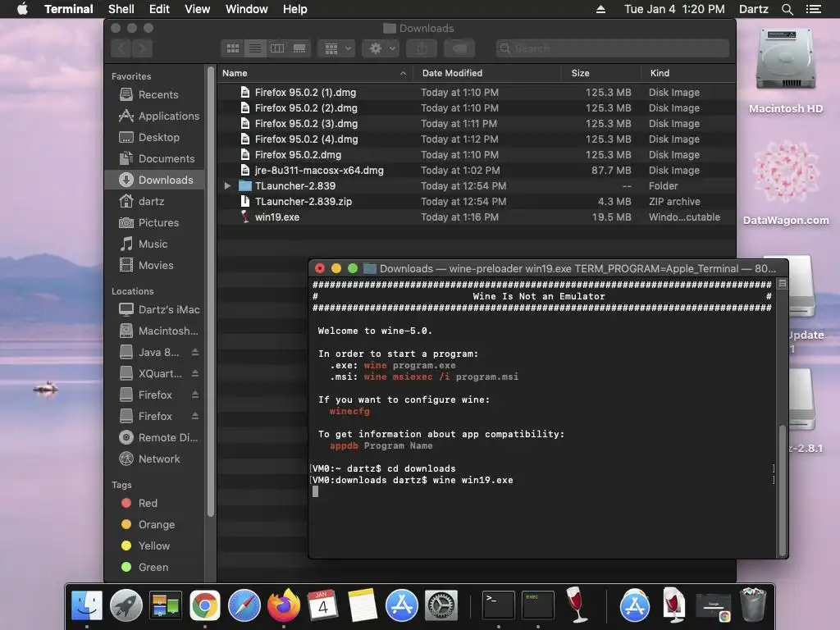Select jre-8u311-macosx-x64.dmg file

[477, 171]
